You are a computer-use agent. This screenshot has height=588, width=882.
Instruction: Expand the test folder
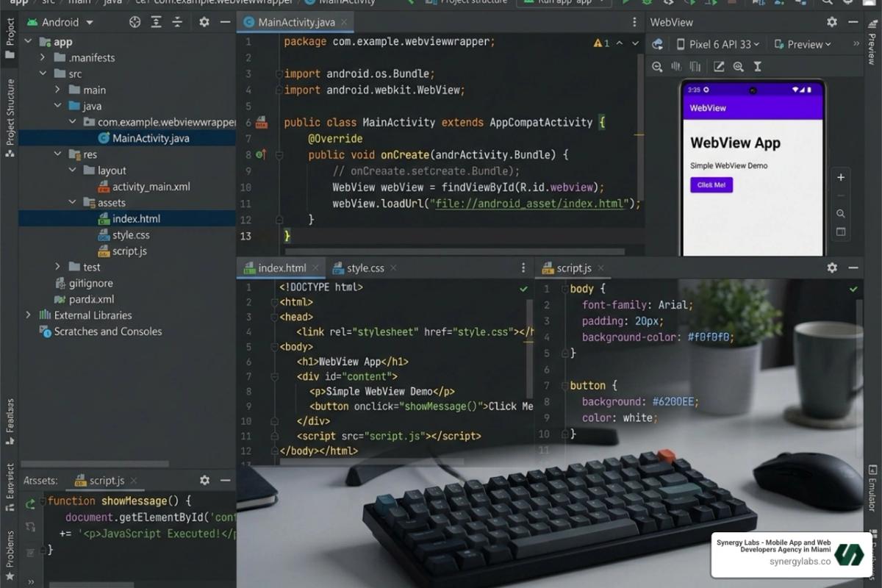pos(58,267)
